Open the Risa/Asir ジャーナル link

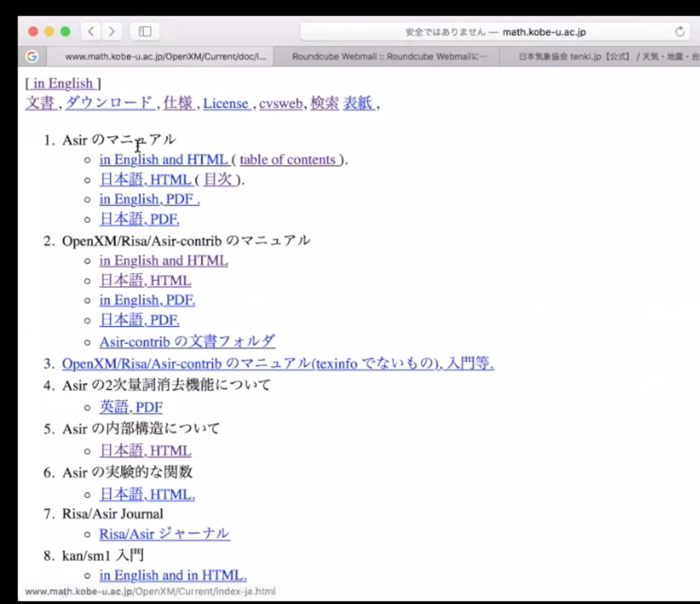tap(164, 534)
